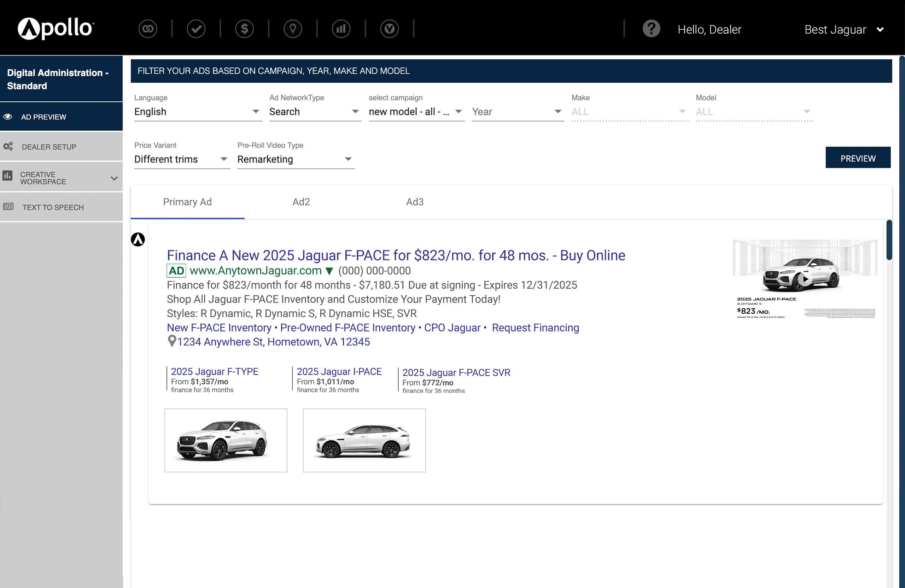
Task: Open CPO Jaguar link
Action: point(452,328)
